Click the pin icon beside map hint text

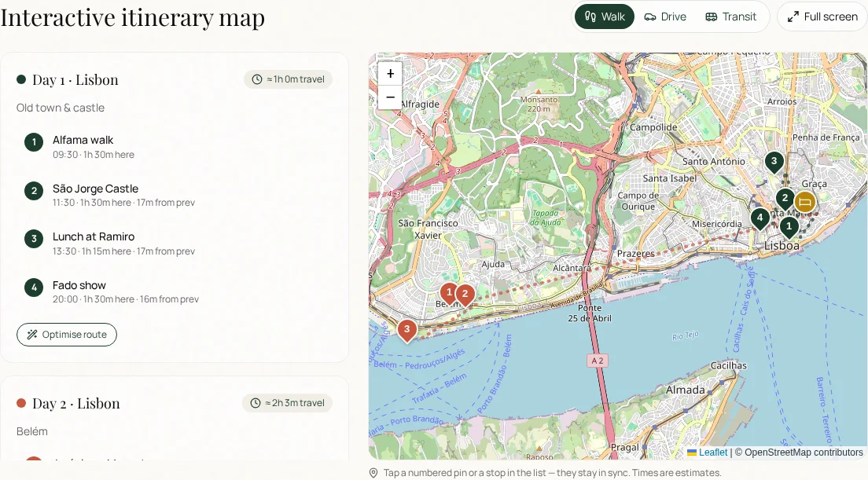[x=373, y=473]
